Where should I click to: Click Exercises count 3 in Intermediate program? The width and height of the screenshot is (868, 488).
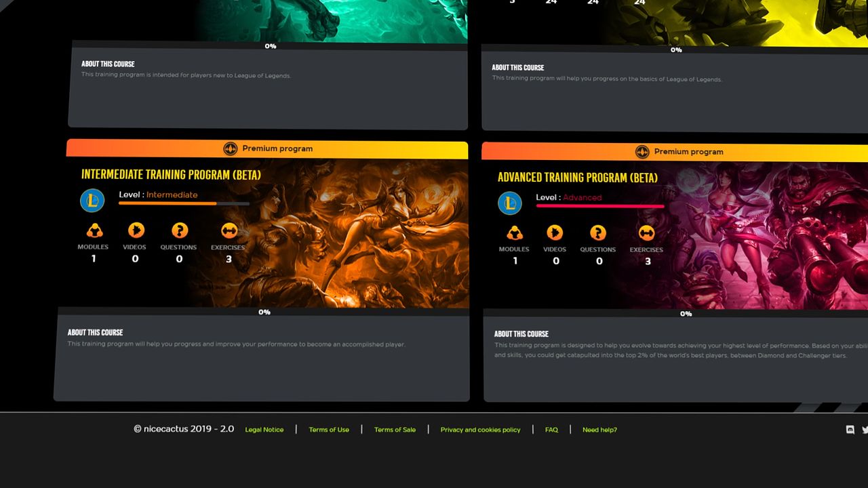click(x=229, y=259)
